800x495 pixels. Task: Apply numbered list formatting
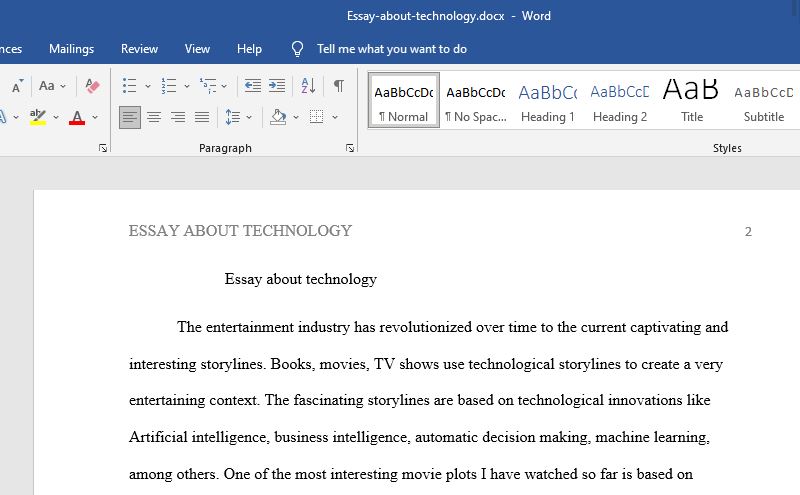click(168, 86)
